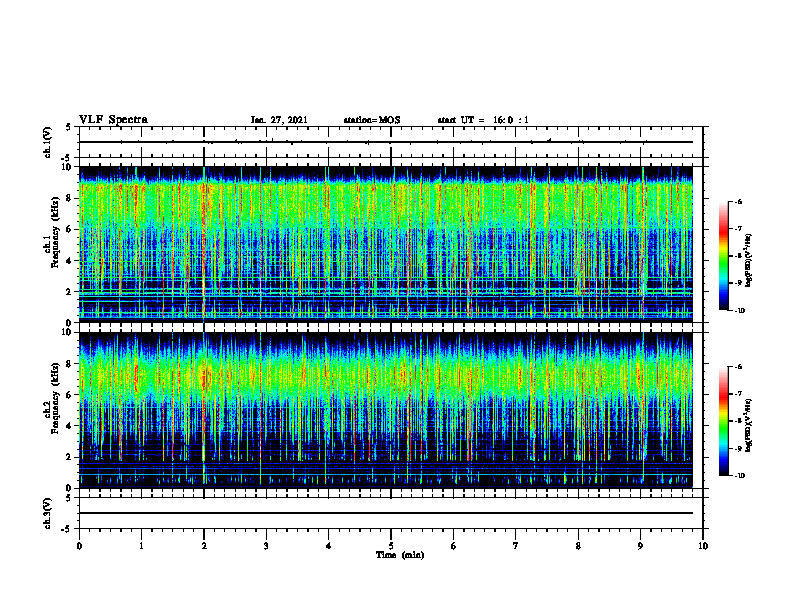The image size is (792, 612).
Task: Click the date "Jan. 27, 2021" in header
Action: [x=279, y=120]
